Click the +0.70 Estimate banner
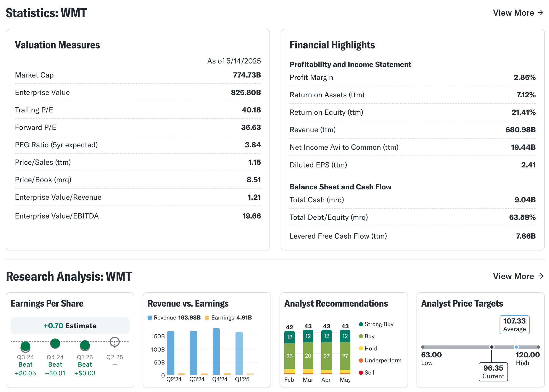 [x=70, y=326]
